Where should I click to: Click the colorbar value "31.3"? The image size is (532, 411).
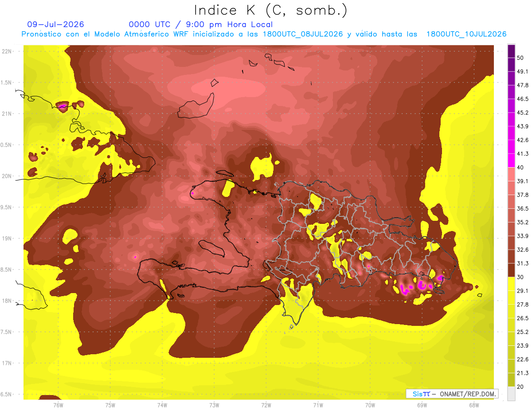click(523, 263)
